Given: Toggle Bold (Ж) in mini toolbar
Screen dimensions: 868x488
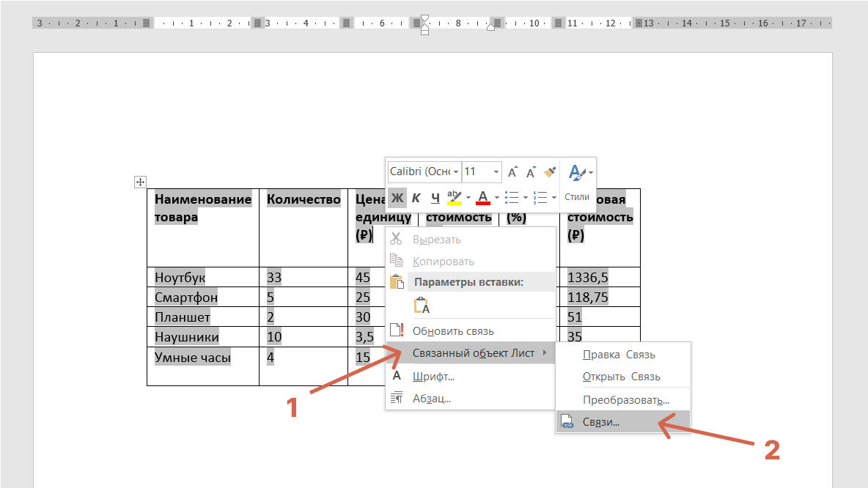Looking at the screenshot, I should coord(397,198).
